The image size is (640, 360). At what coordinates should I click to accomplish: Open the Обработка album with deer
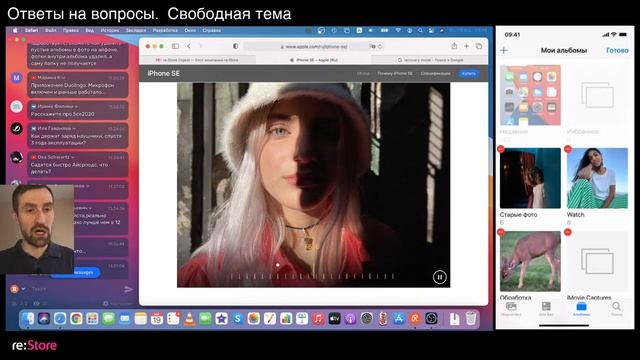530,261
